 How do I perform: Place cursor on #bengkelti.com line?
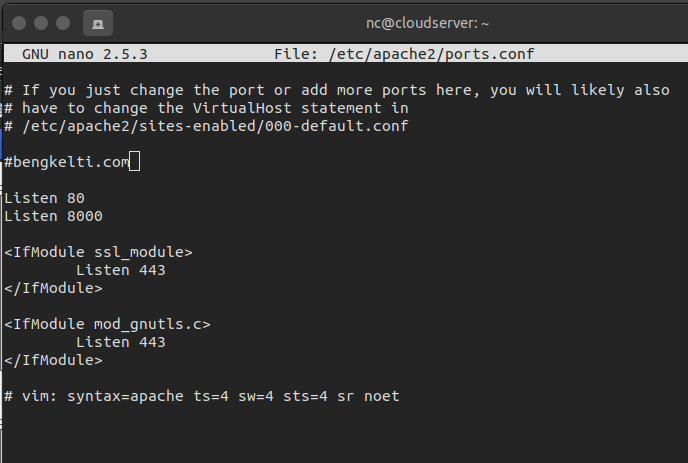[x=67, y=162]
